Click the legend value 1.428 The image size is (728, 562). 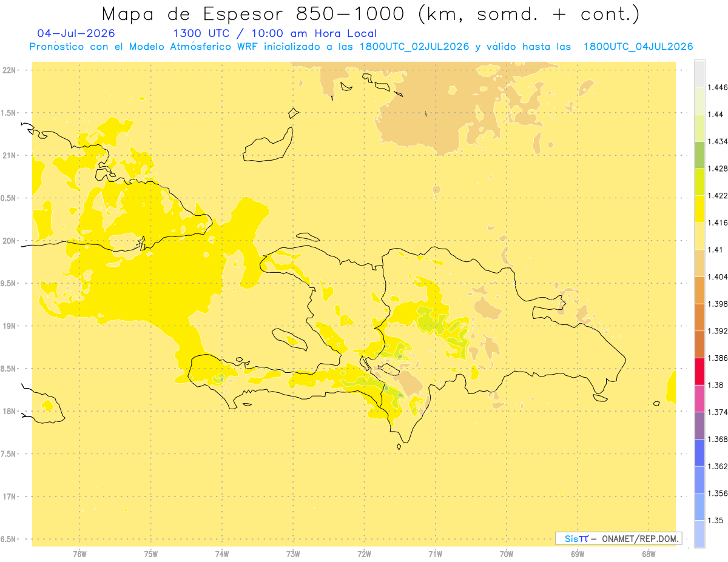click(718, 169)
